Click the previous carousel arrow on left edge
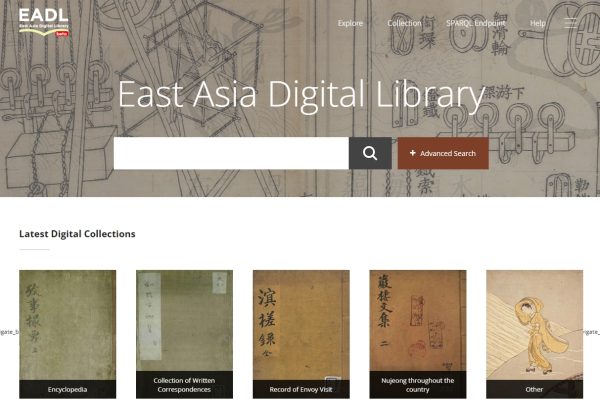This screenshot has width=600, height=415. coord(8,332)
